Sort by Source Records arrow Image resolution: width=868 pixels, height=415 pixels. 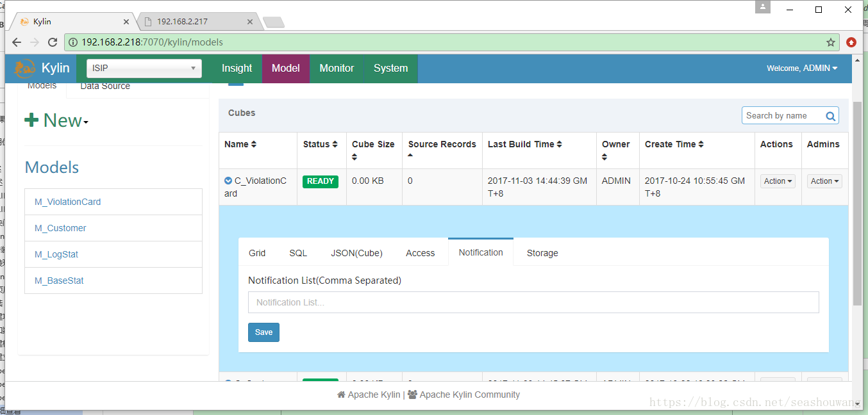tap(410, 156)
